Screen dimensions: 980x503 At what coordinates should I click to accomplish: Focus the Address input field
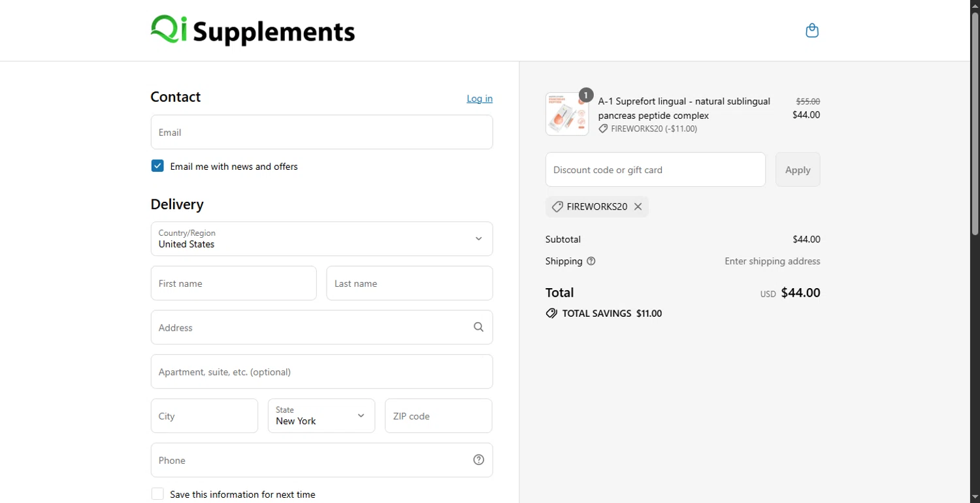321,327
